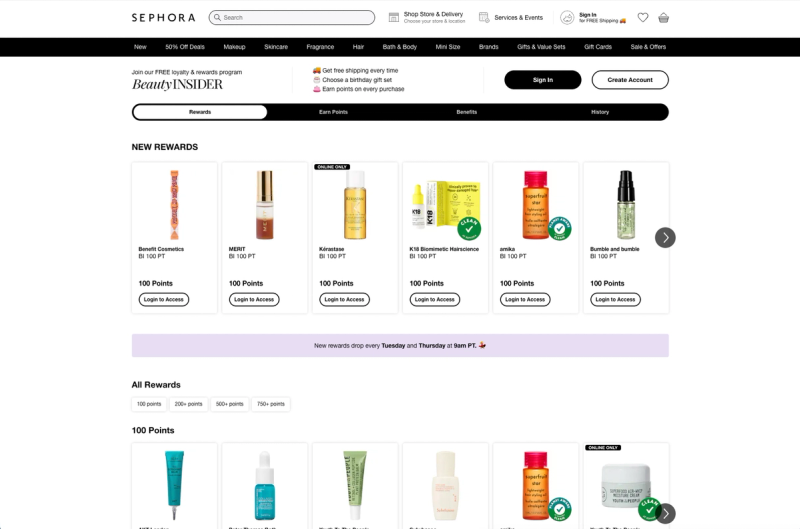The height and width of the screenshot is (529, 800).
Task: Open the shopping basket icon
Action: (663, 17)
